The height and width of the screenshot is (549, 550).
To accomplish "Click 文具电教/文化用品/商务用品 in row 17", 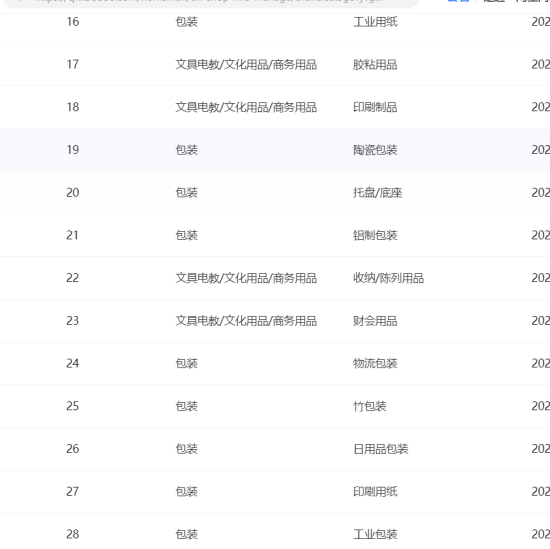I will tap(246, 65).
